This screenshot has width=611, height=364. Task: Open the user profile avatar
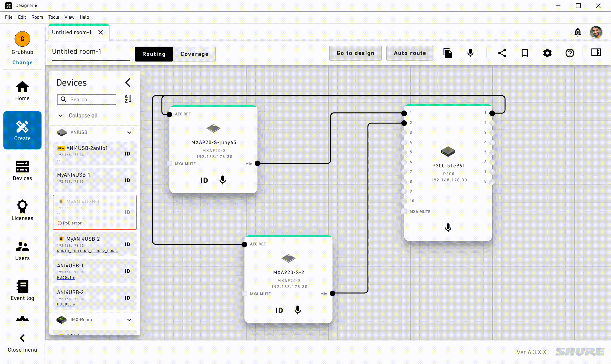(x=596, y=32)
